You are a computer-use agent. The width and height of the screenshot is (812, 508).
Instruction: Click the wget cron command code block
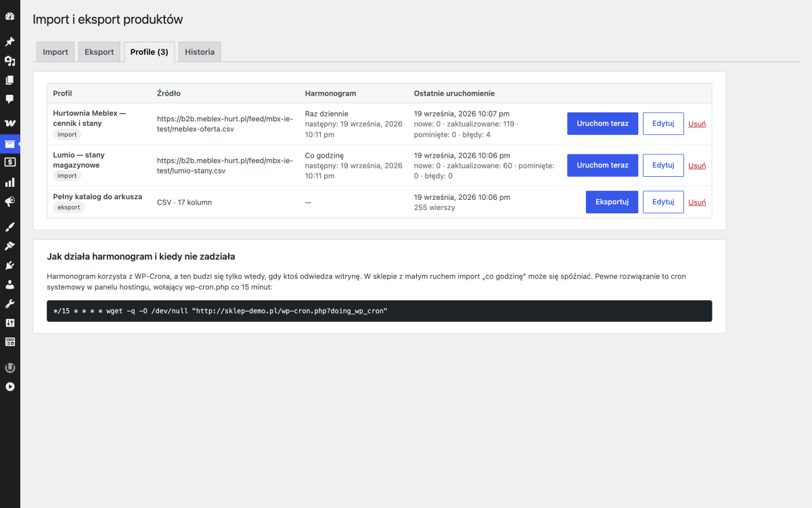tap(379, 311)
